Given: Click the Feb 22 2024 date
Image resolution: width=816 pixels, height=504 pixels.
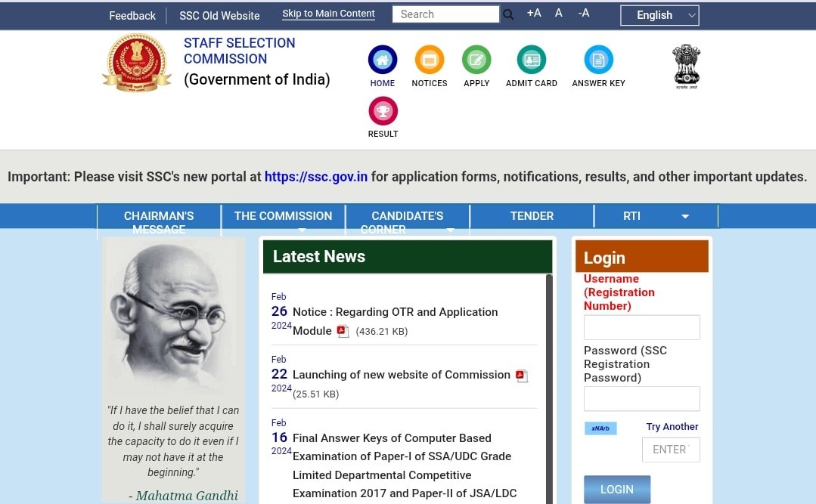Looking at the screenshot, I should click(281, 373).
